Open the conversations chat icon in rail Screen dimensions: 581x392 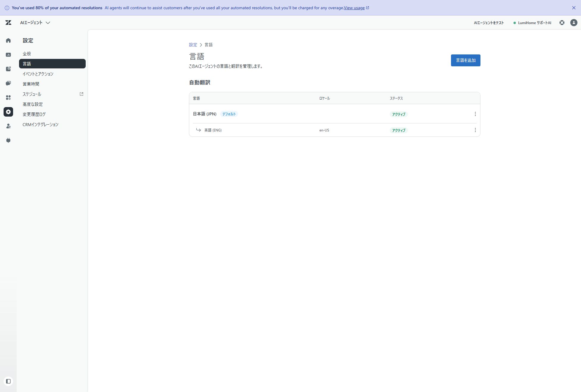(8, 83)
